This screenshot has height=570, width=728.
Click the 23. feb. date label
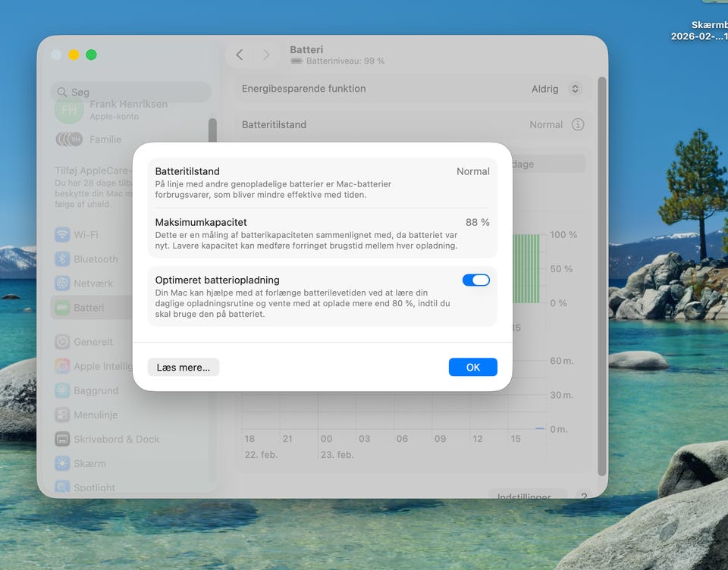tap(337, 455)
